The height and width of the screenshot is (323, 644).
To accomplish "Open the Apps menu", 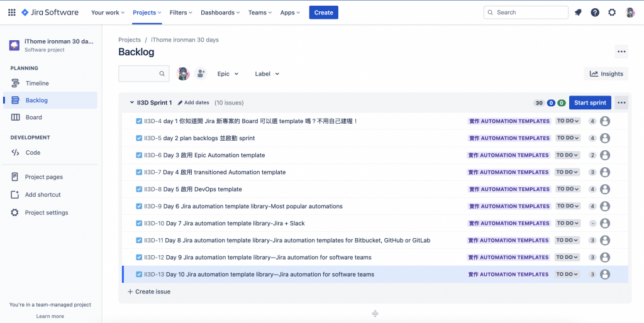I will (290, 13).
